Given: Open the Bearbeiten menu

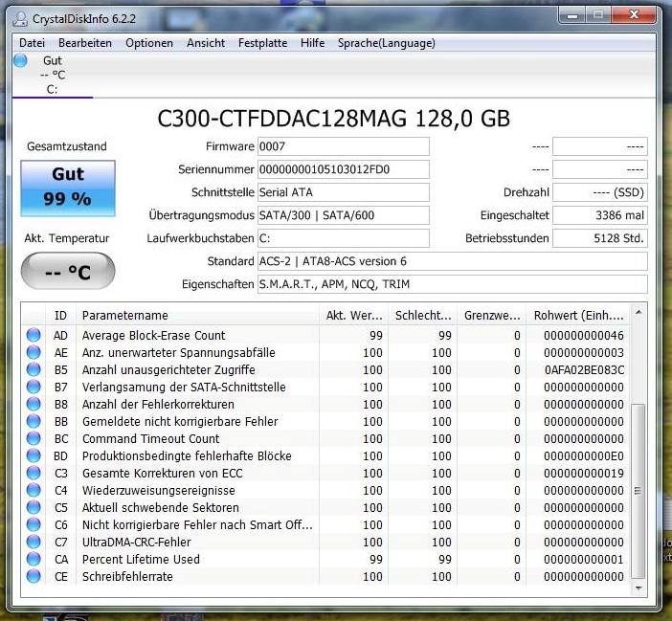Looking at the screenshot, I should pyautogui.click(x=85, y=43).
